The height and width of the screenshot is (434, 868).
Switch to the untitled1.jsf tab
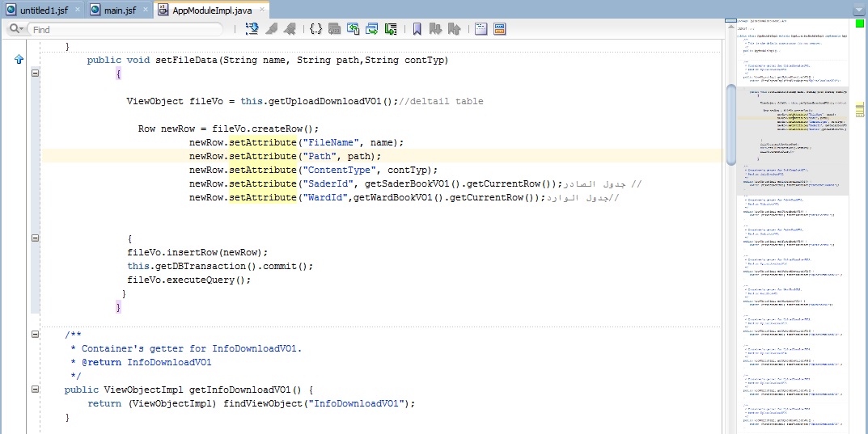[39, 10]
